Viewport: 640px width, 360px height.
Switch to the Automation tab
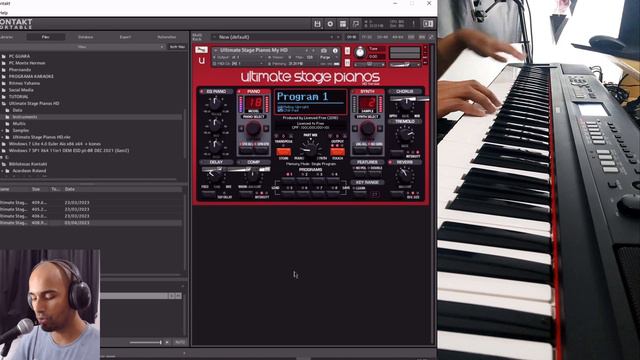pyautogui.click(x=167, y=37)
